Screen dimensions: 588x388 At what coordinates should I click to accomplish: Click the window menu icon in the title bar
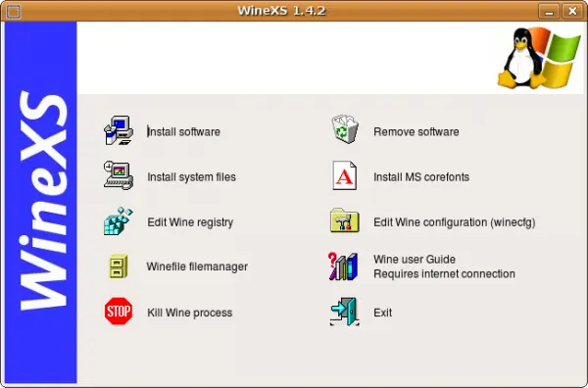(14, 11)
